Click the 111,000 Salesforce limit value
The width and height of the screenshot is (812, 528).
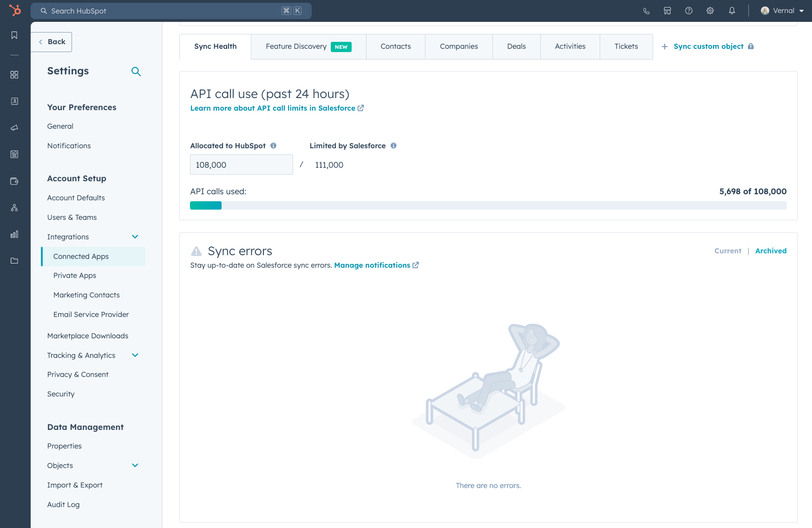pos(329,165)
